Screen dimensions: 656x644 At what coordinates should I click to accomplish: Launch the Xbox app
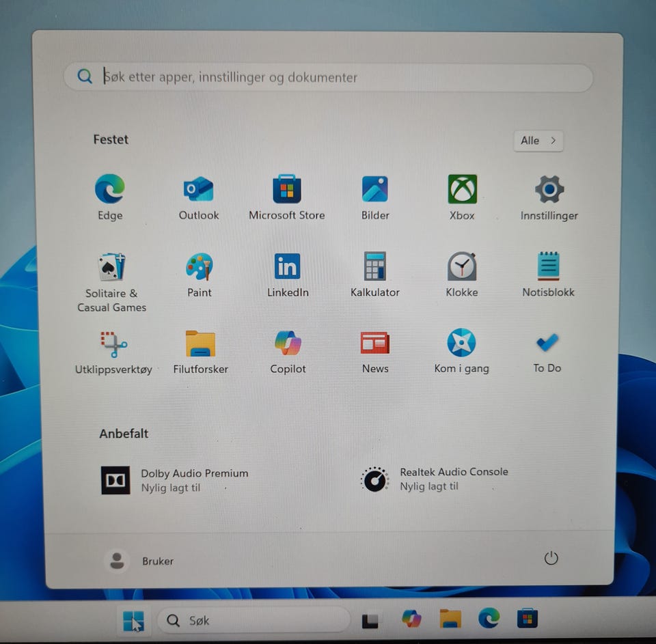click(462, 197)
